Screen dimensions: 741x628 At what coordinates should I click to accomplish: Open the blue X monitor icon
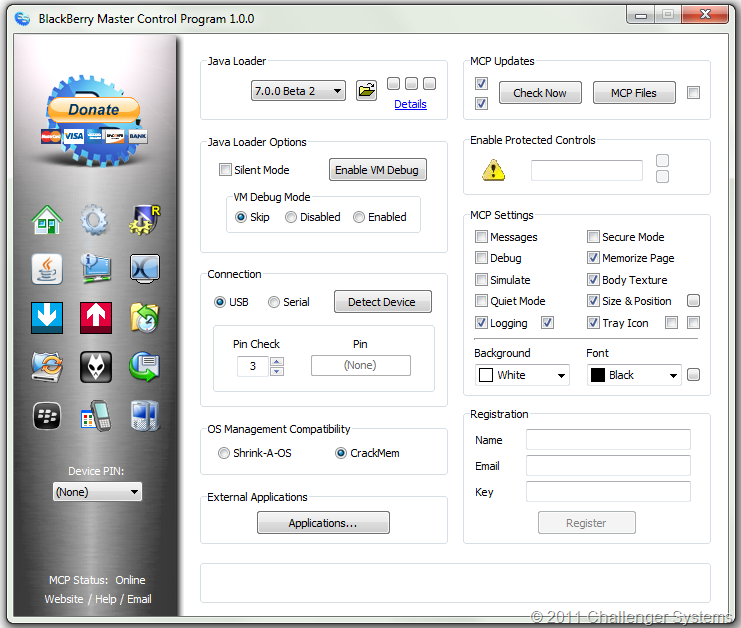click(x=145, y=269)
